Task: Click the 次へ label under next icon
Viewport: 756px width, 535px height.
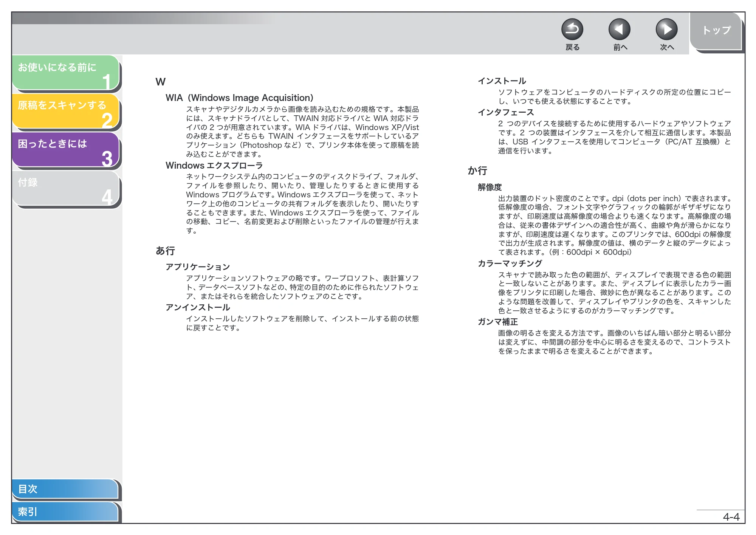Action: 667,47
